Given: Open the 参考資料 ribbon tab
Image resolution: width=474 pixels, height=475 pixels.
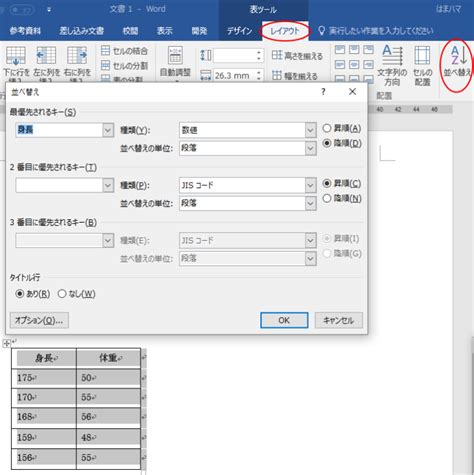Looking at the screenshot, I should (x=25, y=31).
